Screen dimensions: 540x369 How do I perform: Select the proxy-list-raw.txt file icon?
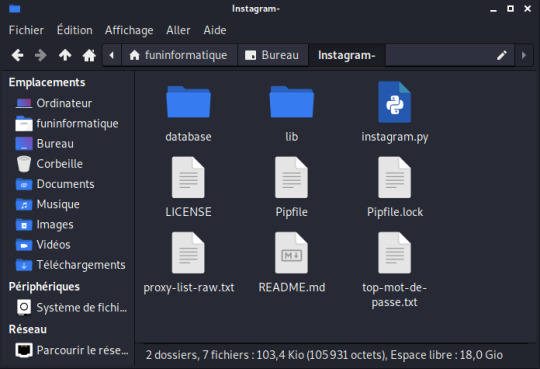pos(188,253)
